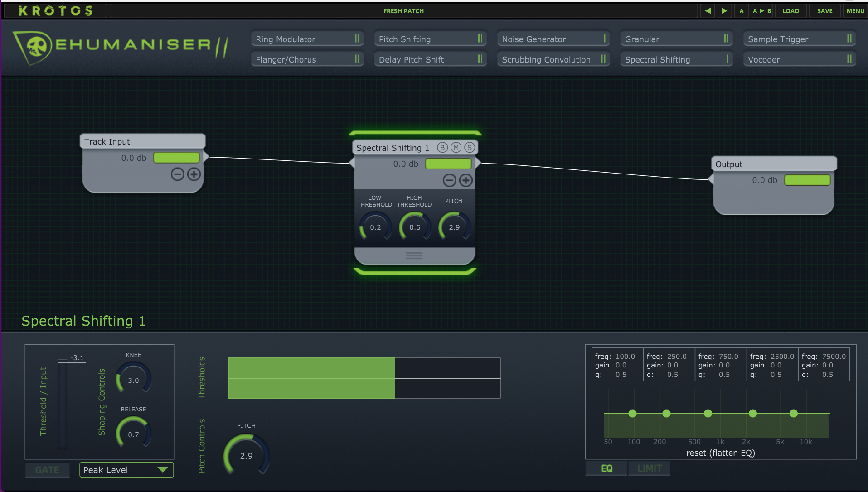Image resolution: width=868 pixels, height=492 pixels.
Task: Click Spectral Shifting 1 output connector
Action: (478, 163)
